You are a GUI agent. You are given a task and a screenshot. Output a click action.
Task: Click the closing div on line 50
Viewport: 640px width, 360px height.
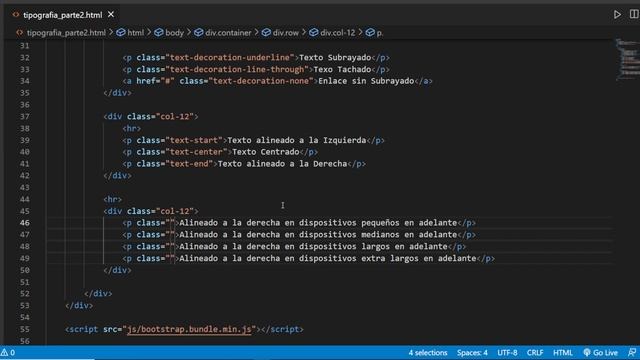click(x=117, y=270)
